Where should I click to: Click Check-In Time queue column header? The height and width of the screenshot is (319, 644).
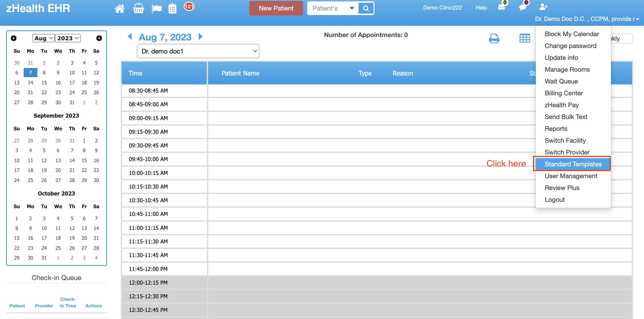click(x=68, y=303)
